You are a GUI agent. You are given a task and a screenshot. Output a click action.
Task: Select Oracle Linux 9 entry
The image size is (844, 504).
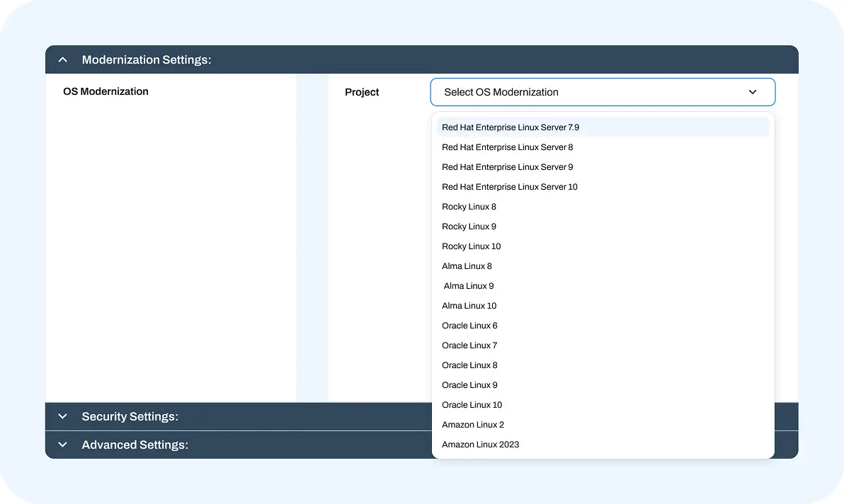pyautogui.click(x=603, y=385)
